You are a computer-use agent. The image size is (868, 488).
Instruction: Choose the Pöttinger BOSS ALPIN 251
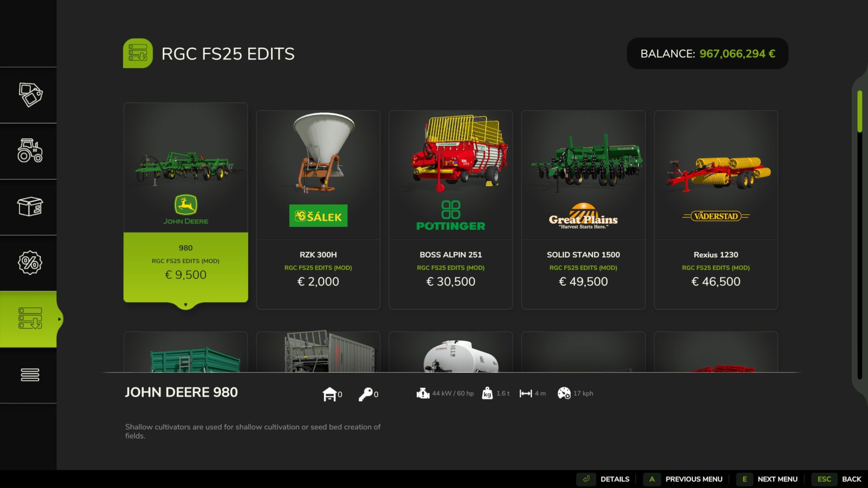point(451,210)
